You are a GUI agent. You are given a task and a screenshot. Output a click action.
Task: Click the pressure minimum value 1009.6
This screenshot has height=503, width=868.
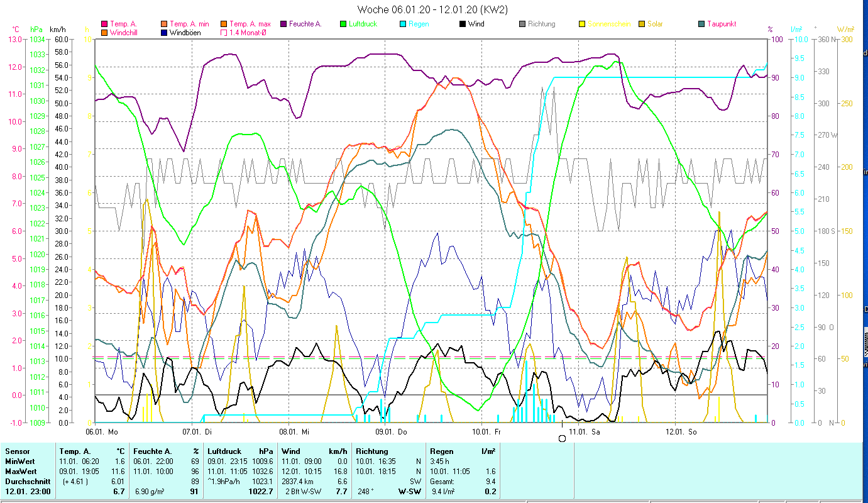(262, 462)
